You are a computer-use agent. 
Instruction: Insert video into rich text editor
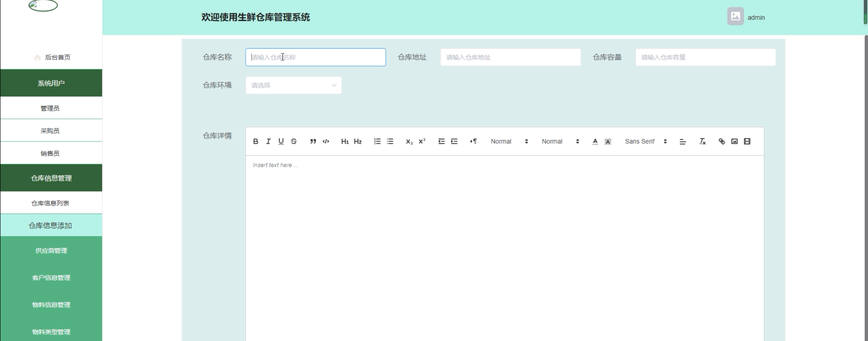pyautogui.click(x=747, y=142)
